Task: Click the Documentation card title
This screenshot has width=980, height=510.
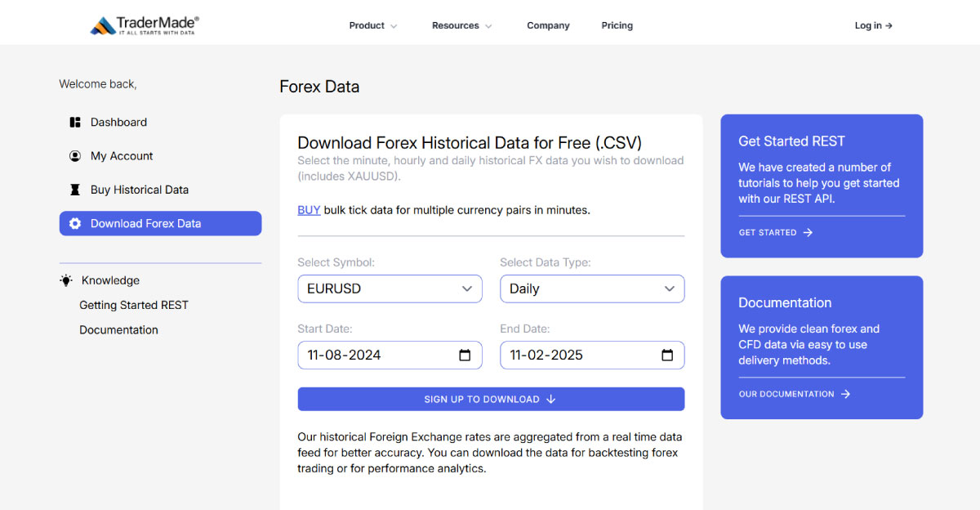Action: click(785, 303)
